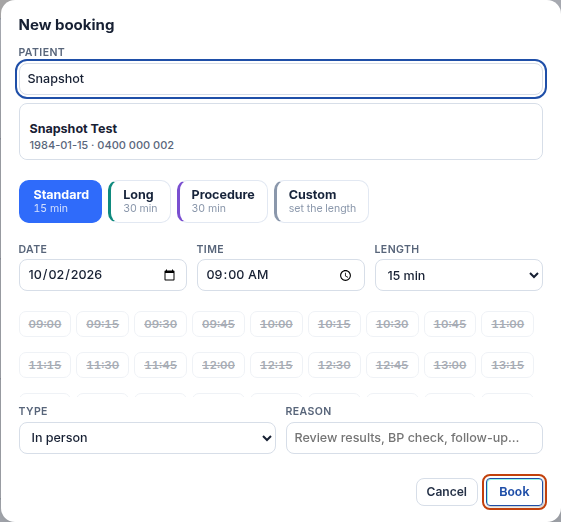Confirm the appointment with the Book button
The image size is (561, 522).
click(x=514, y=492)
